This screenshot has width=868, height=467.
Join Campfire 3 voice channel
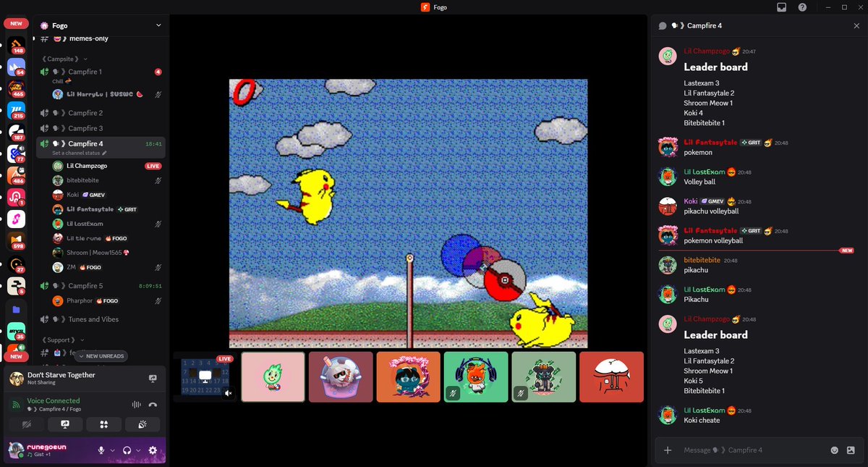click(102, 128)
